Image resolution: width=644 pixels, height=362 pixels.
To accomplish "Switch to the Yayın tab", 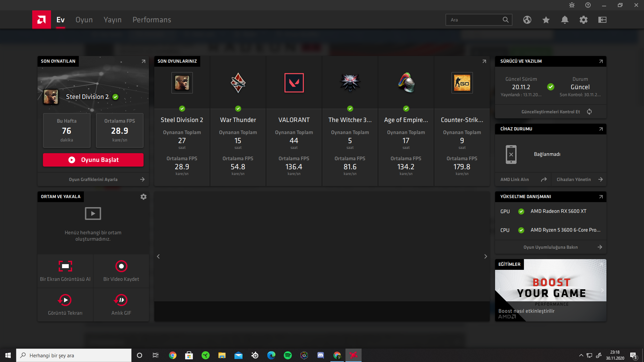I will click(112, 20).
